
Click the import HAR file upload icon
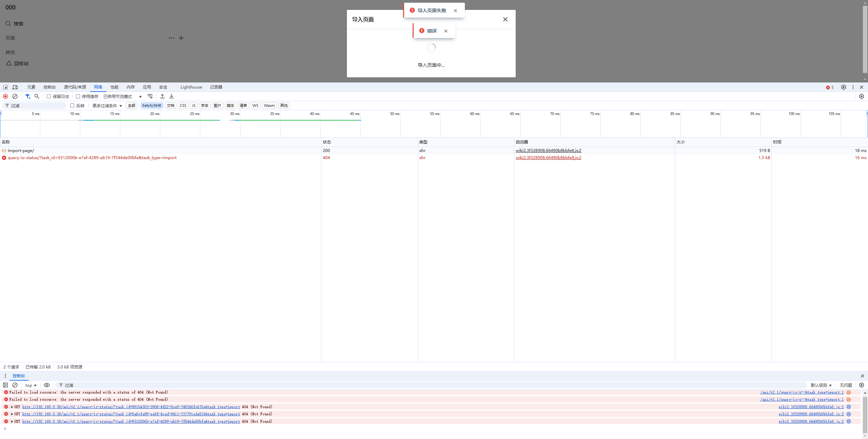pyautogui.click(x=162, y=96)
